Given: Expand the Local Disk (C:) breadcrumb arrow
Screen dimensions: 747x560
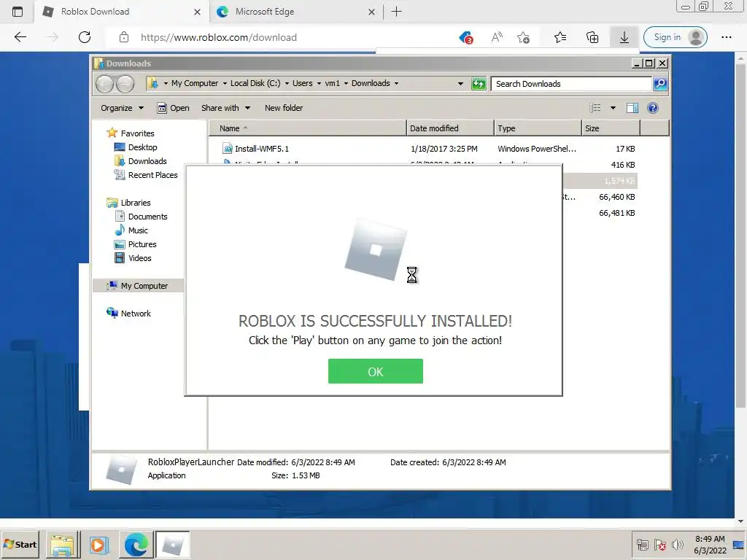Looking at the screenshot, I should click(x=287, y=83).
